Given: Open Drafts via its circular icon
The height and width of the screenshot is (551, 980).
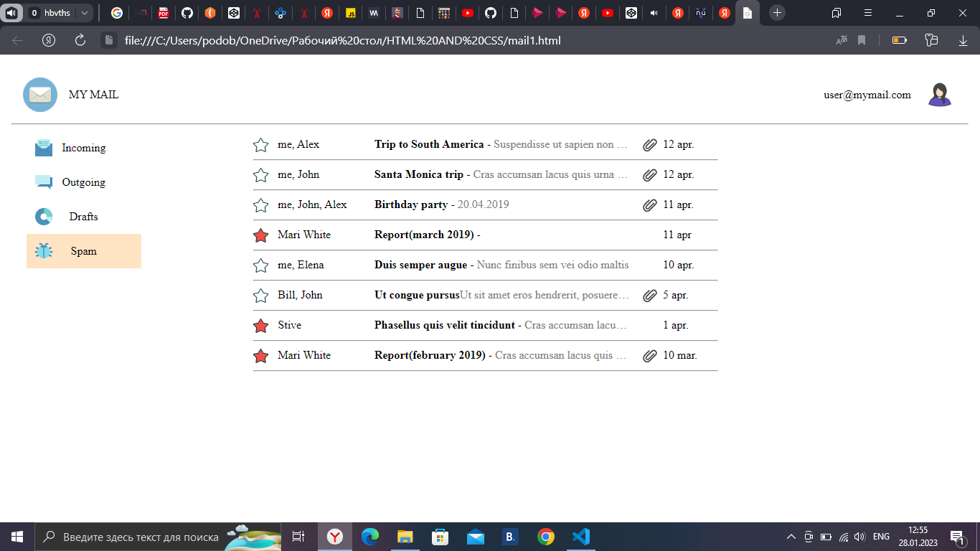Looking at the screenshot, I should tap(45, 216).
